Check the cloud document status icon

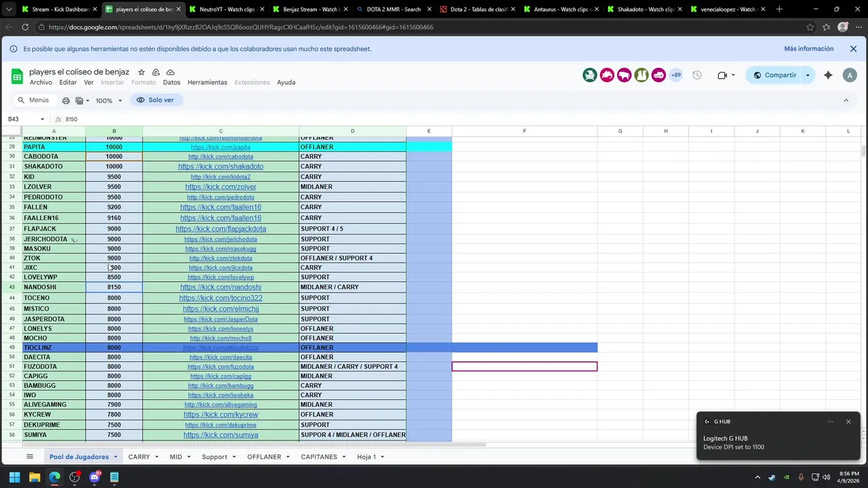pos(170,73)
